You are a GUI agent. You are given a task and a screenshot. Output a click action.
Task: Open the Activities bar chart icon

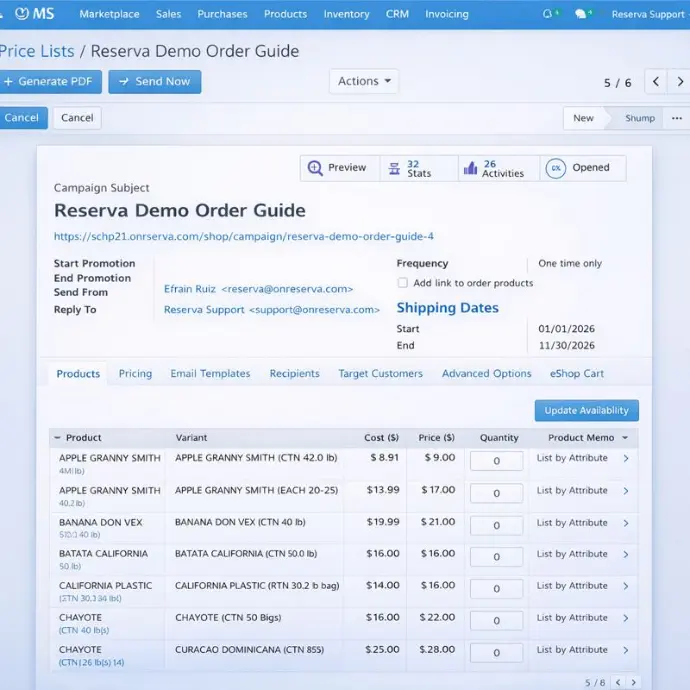pos(470,168)
